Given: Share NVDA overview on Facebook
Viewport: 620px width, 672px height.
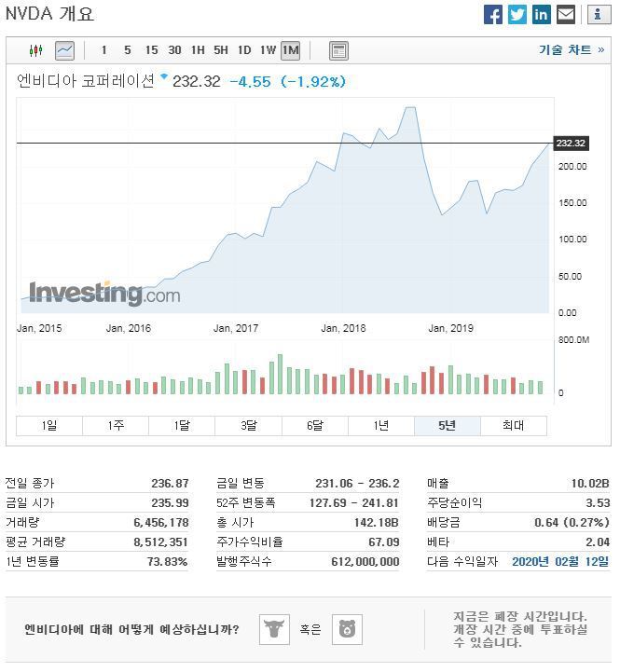Looking at the screenshot, I should pos(492,15).
